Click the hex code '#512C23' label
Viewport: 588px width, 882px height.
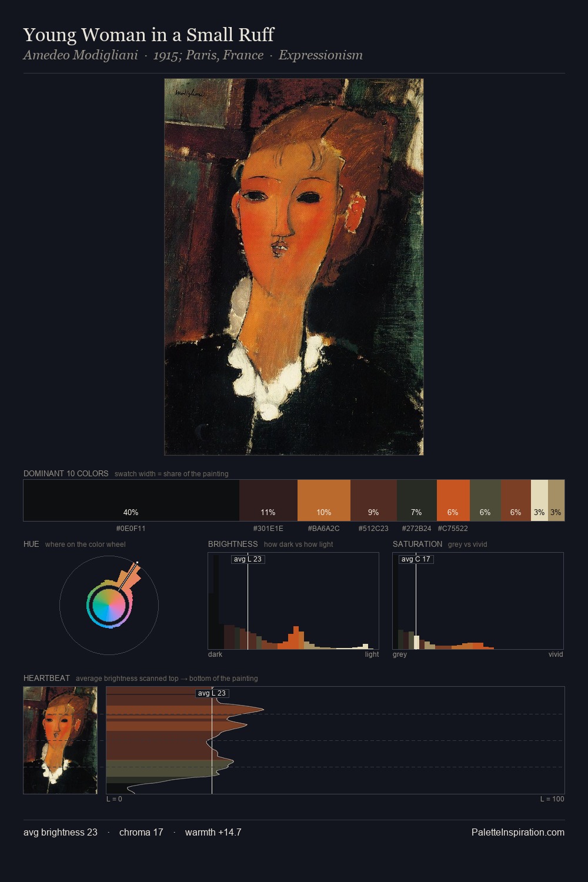point(373,528)
